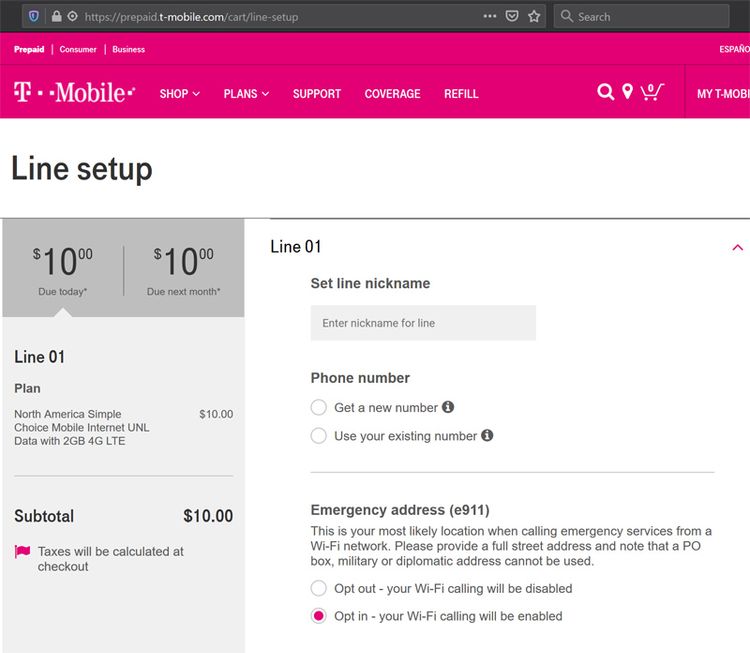
Task: Click the Line setup page heading
Action: [x=82, y=169]
